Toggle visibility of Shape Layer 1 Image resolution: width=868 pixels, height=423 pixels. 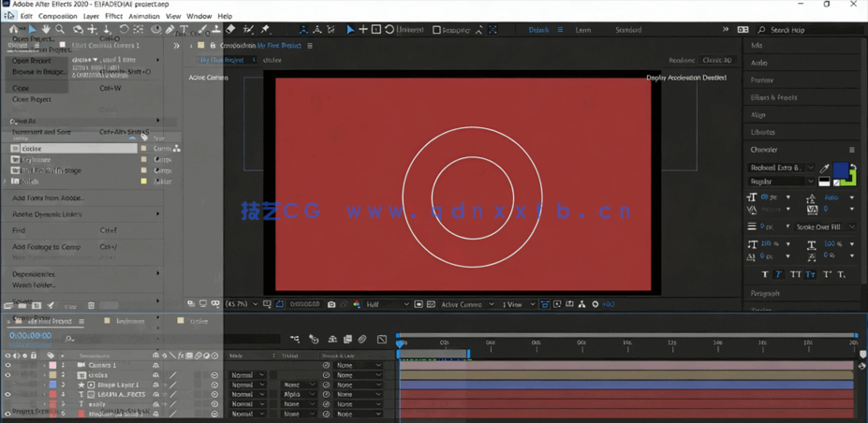click(7, 385)
